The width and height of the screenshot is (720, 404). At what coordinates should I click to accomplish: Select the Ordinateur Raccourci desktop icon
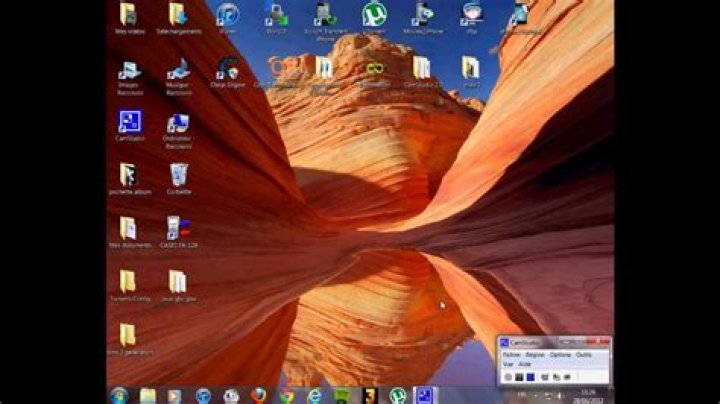point(179,130)
